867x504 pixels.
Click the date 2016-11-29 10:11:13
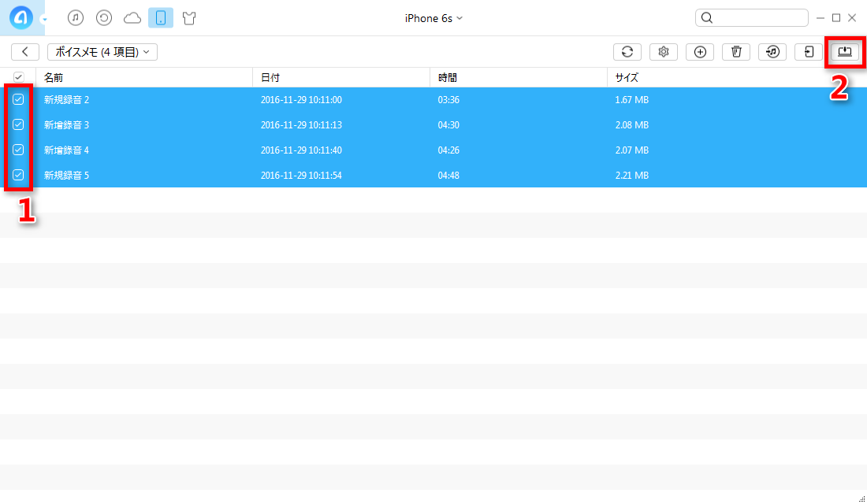[301, 125]
